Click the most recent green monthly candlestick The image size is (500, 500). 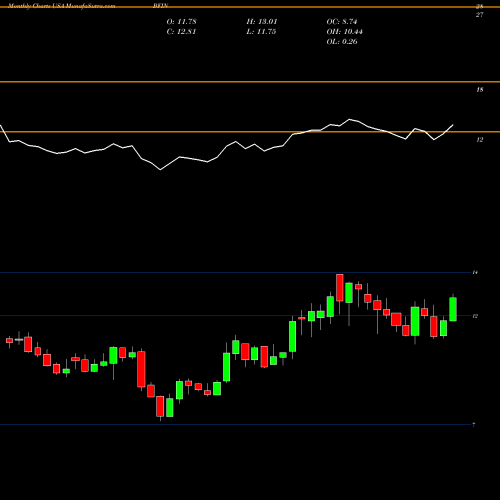pyautogui.click(x=453, y=309)
